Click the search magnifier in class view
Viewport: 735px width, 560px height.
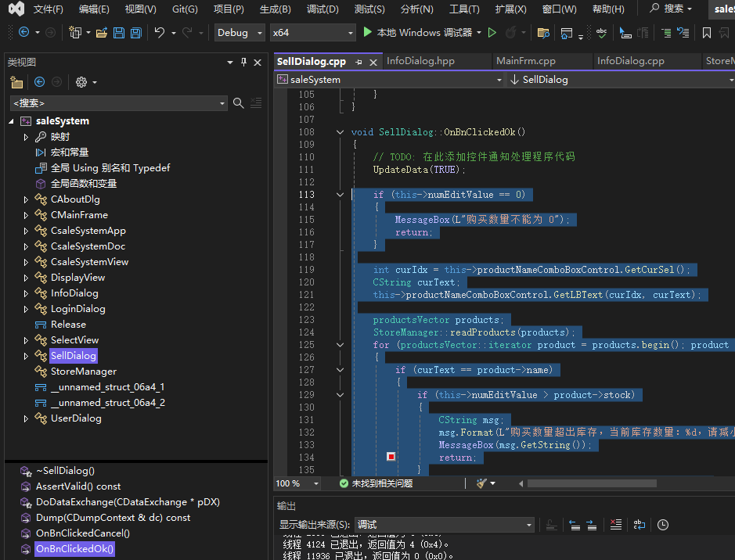coord(239,102)
